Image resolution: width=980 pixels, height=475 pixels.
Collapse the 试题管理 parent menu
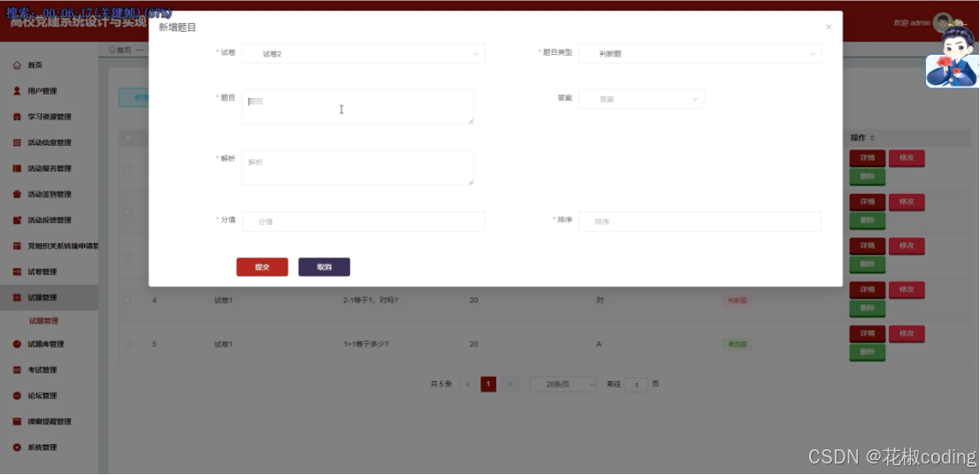click(x=49, y=297)
